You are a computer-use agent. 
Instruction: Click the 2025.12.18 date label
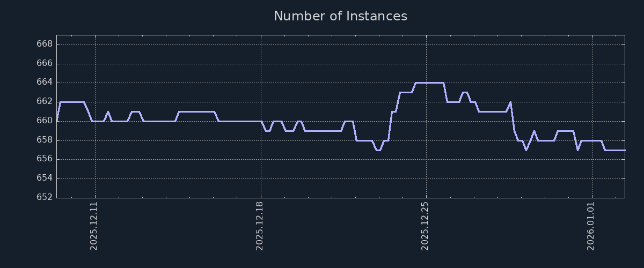pyautogui.click(x=260, y=226)
